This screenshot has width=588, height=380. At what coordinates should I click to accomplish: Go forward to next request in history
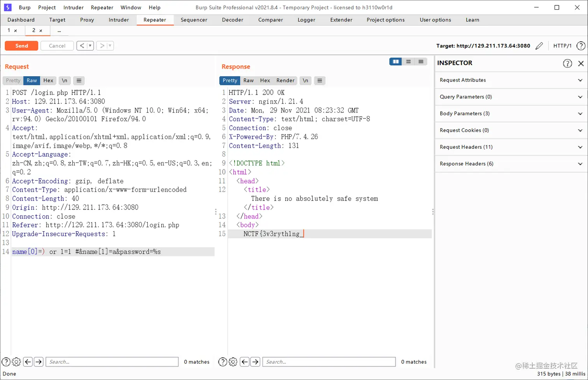[x=102, y=46]
